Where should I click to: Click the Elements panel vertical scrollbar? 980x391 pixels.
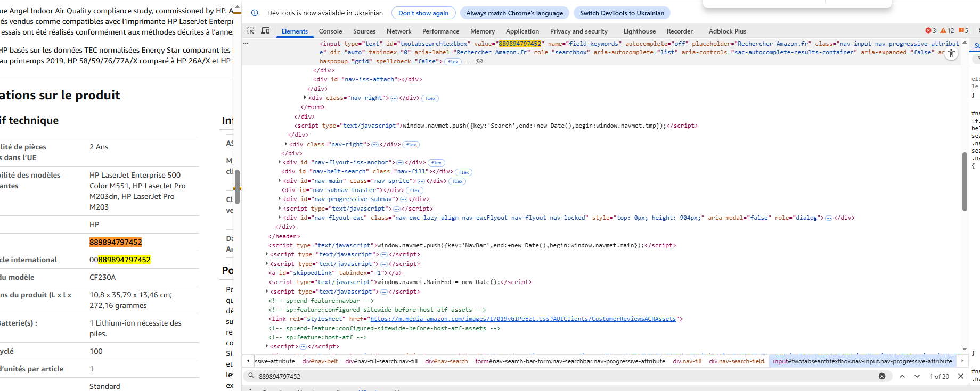(x=965, y=181)
